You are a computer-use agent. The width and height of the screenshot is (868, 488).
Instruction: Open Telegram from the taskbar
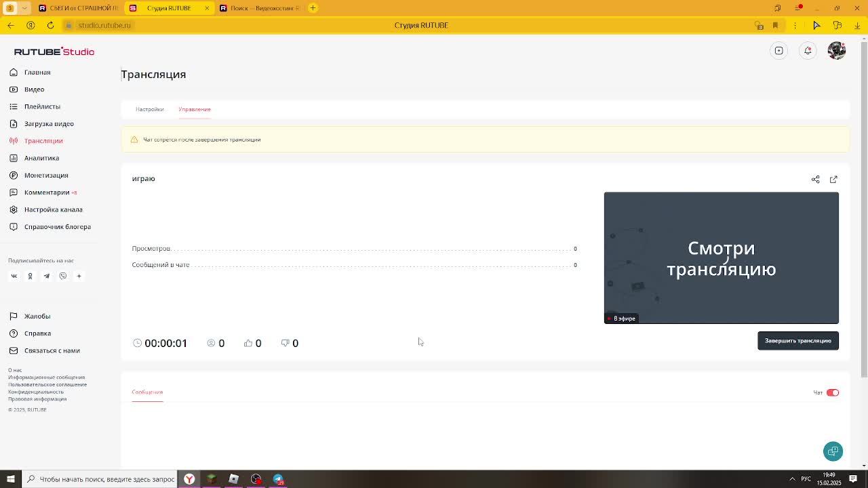coord(278,479)
